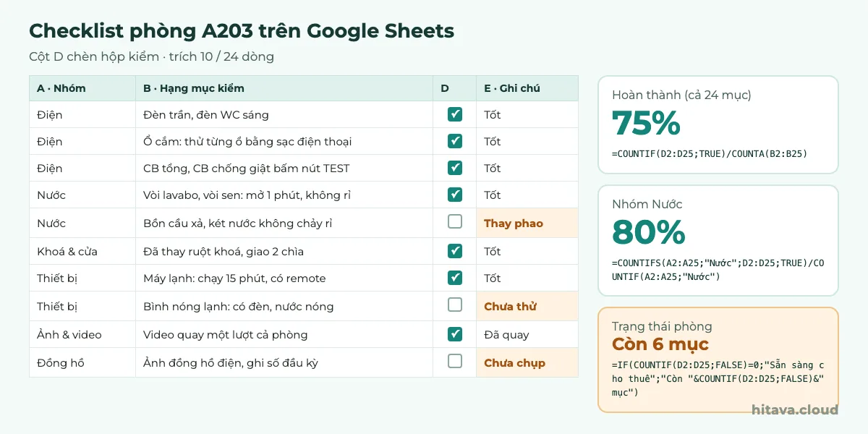
Task: Select the Đồng hồ group cell
Action: coord(82,363)
